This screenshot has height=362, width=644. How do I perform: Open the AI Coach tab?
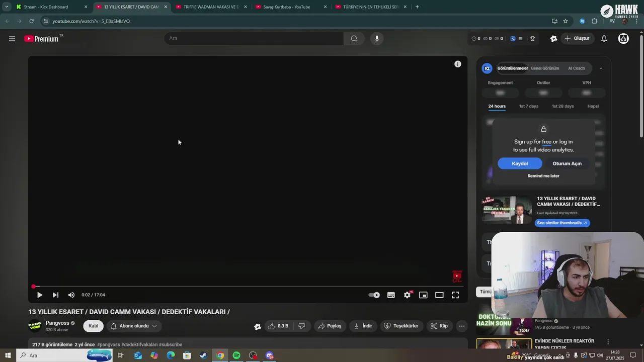577,68
